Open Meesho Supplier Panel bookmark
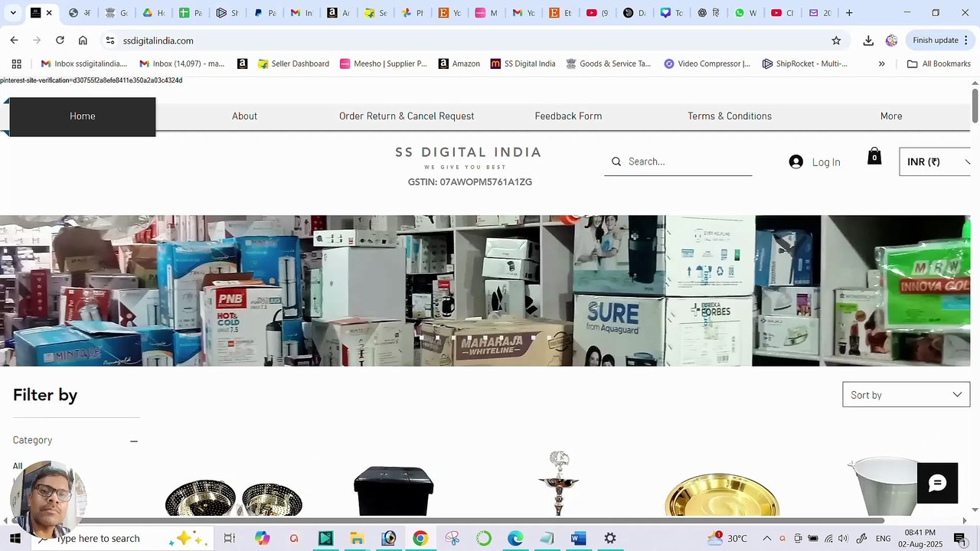This screenshot has height=551, width=980. click(x=384, y=64)
